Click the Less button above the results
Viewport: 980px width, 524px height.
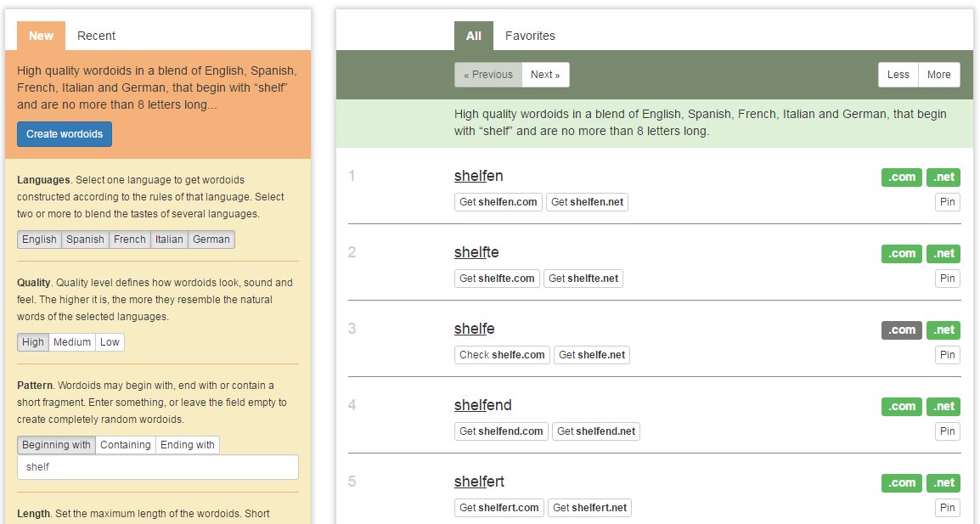point(898,75)
